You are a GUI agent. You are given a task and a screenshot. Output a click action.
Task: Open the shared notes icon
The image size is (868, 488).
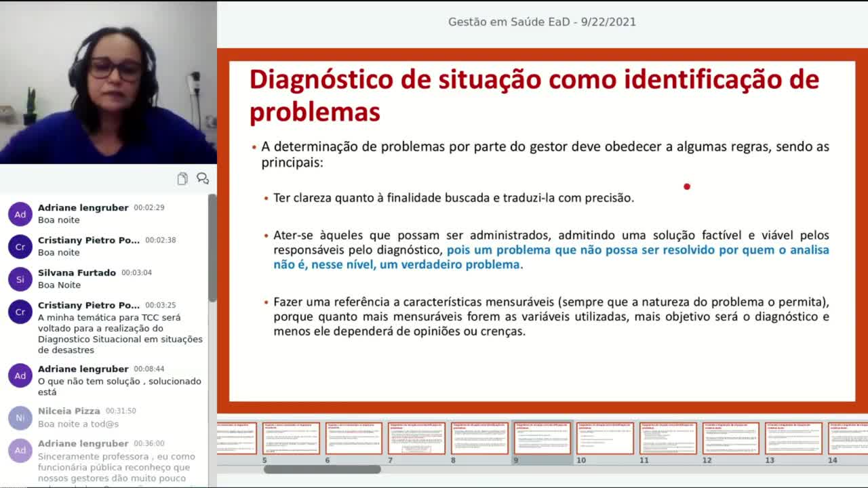pyautogui.click(x=182, y=179)
